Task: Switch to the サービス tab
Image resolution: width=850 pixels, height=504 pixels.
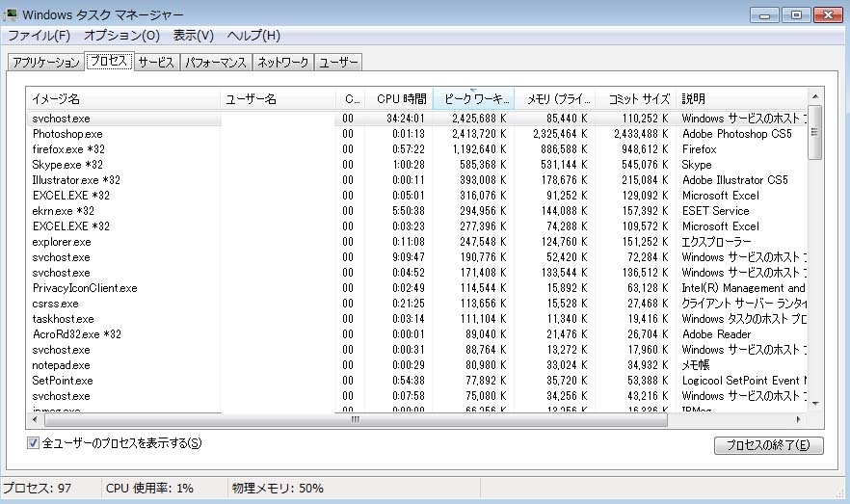Action: coord(156,63)
